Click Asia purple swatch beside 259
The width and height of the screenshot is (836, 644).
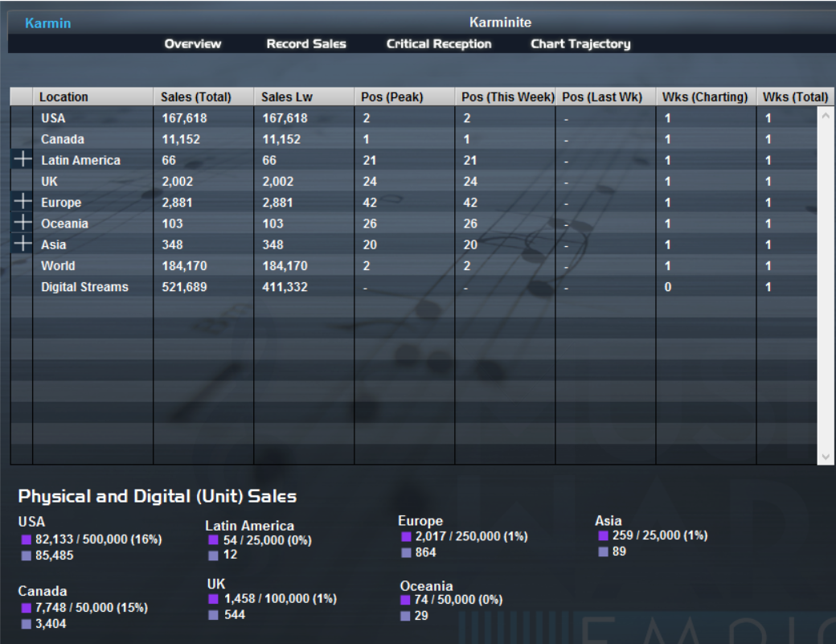pos(603,535)
